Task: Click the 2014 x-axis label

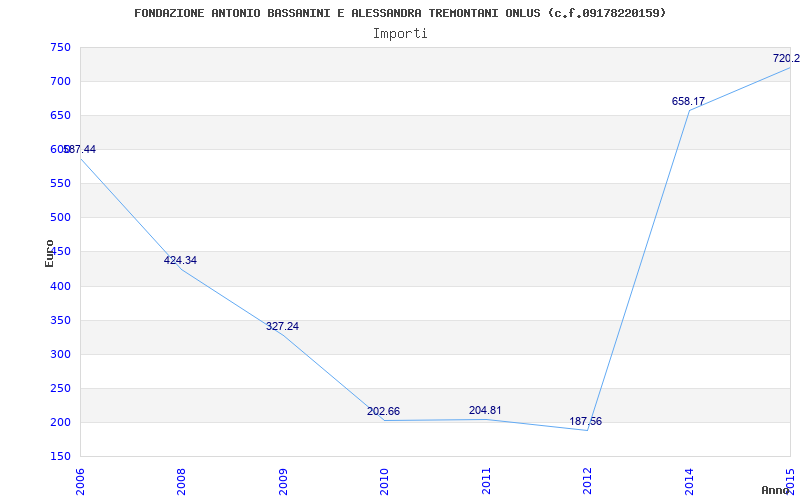Action: (689, 482)
